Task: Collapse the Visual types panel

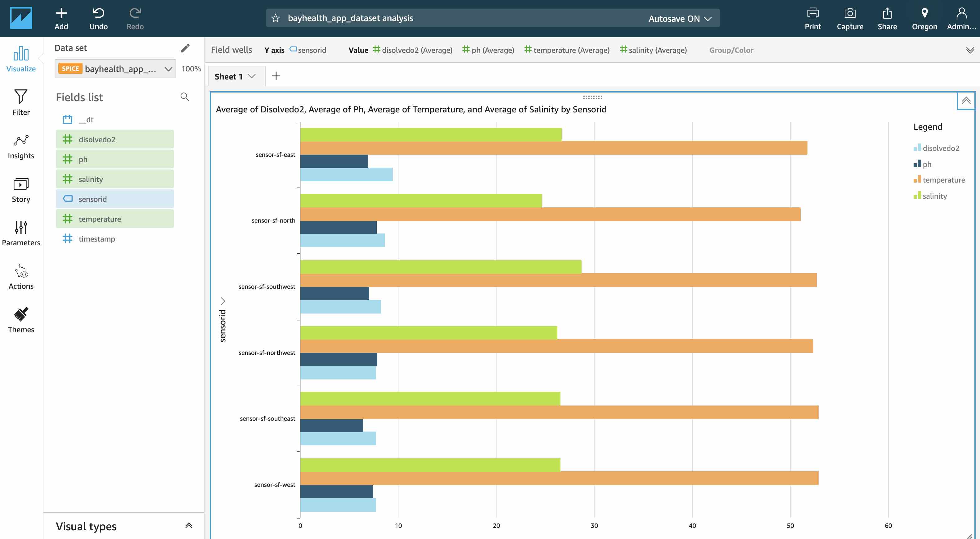Action: pyautogui.click(x=189, y=526)
